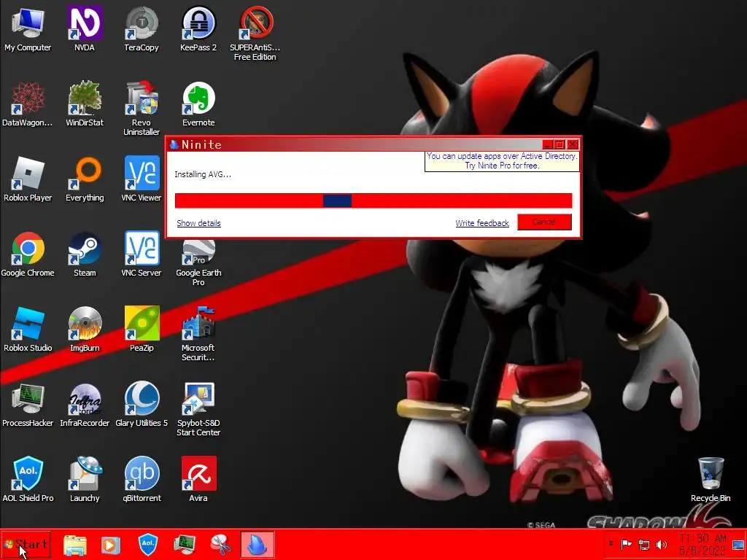Viewport: 747px width, 560px height.
Task: Expand hidden system tray icons
Action: coord(611,543)
